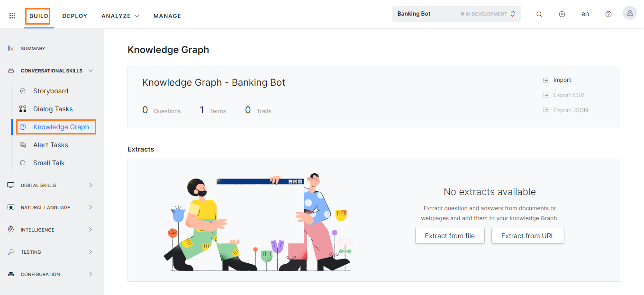Expand the ANALYZE menu chevron
The width and height of the screenshot is (644, 295).
(137, 16)
